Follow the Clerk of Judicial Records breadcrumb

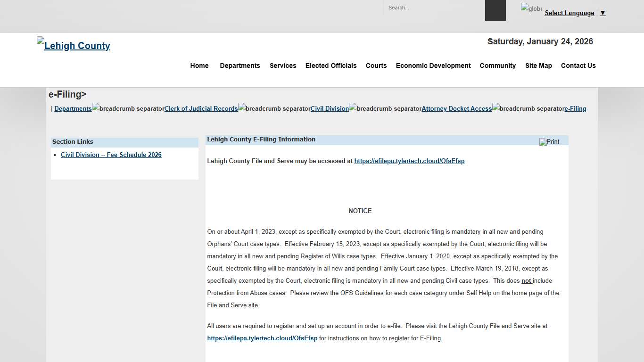tap(201, 109)
